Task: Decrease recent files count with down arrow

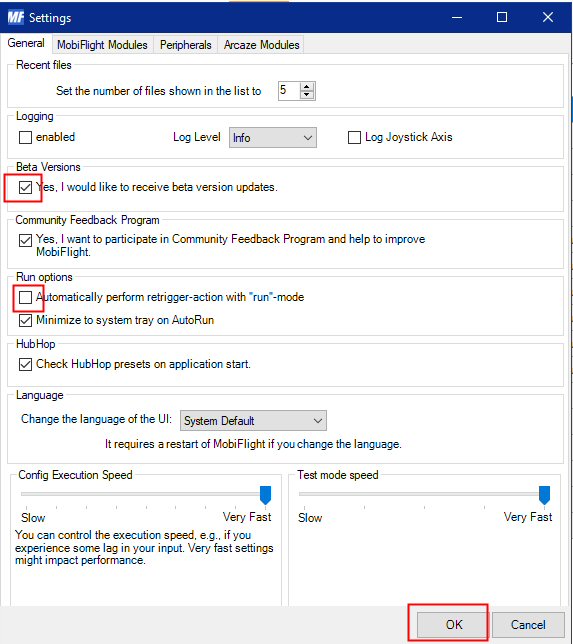Action: pos(306,95)
